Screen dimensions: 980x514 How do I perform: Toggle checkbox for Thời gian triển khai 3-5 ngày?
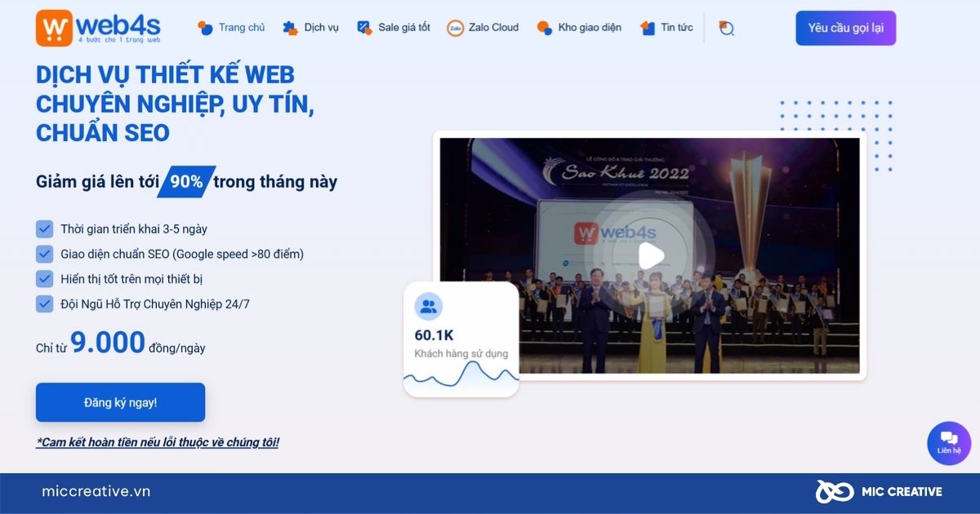pyautogui.click(x=44, y=229)
